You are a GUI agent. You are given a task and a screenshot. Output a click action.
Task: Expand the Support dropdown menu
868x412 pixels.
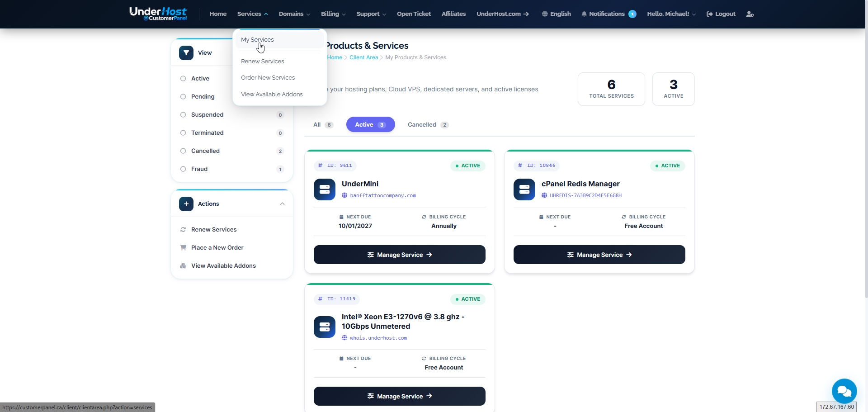point(371,14)
